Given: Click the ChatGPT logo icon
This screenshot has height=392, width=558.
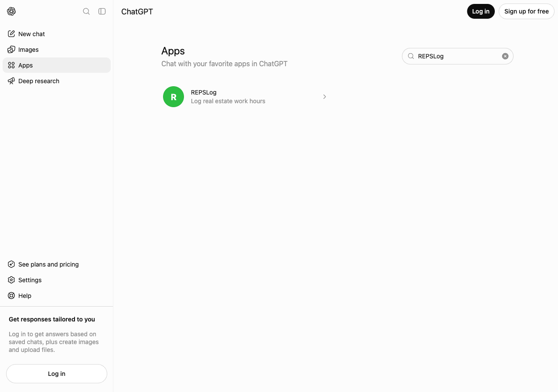Looking at the screenshot, I should (x=11, y=11).
